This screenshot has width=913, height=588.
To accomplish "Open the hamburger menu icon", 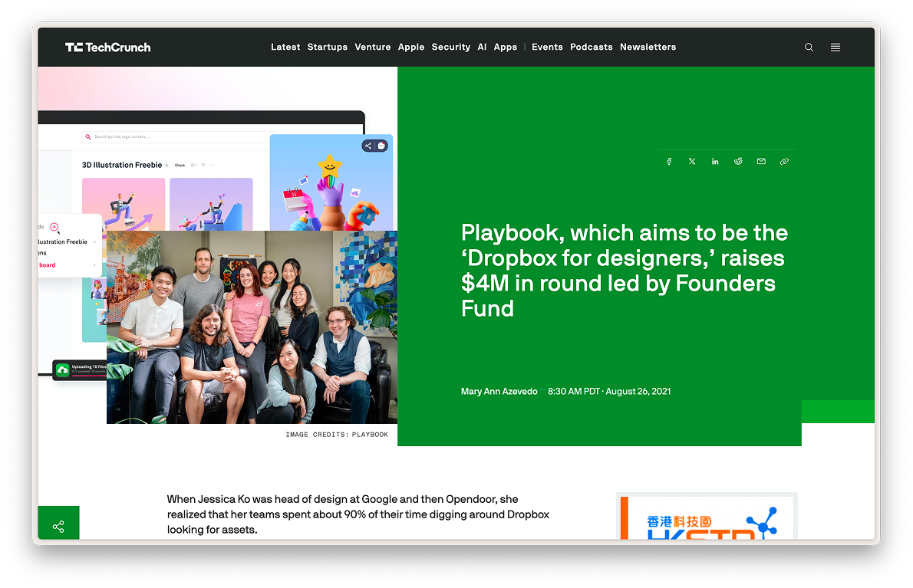I will [836, 48].
